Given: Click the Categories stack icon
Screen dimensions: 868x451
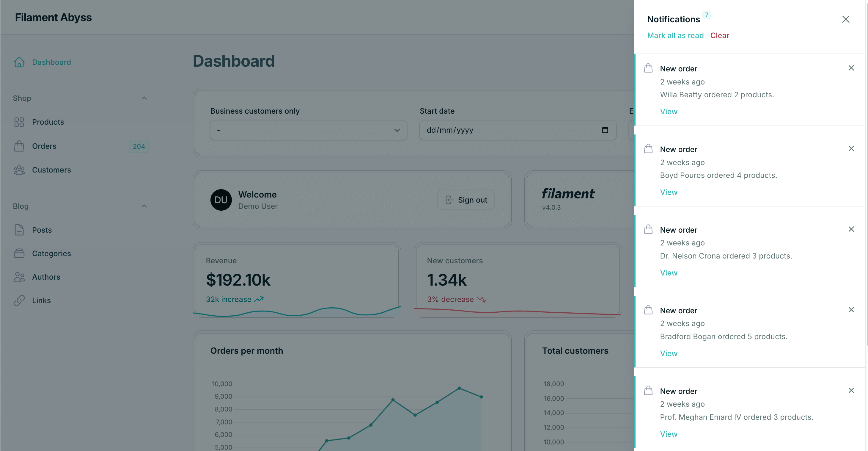Looking at the screenshot, I should coord(19,253).
